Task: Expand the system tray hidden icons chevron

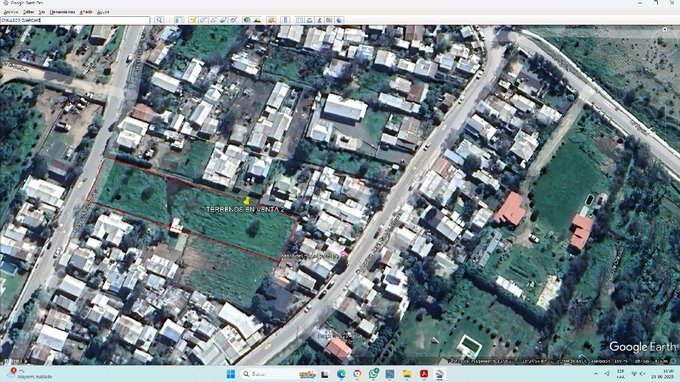Action: pos(596,374)
